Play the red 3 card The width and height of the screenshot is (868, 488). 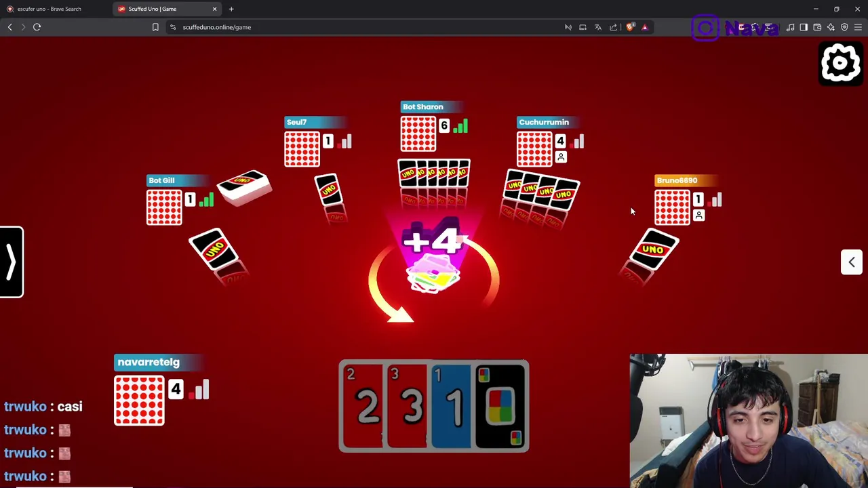coord(407,406)
